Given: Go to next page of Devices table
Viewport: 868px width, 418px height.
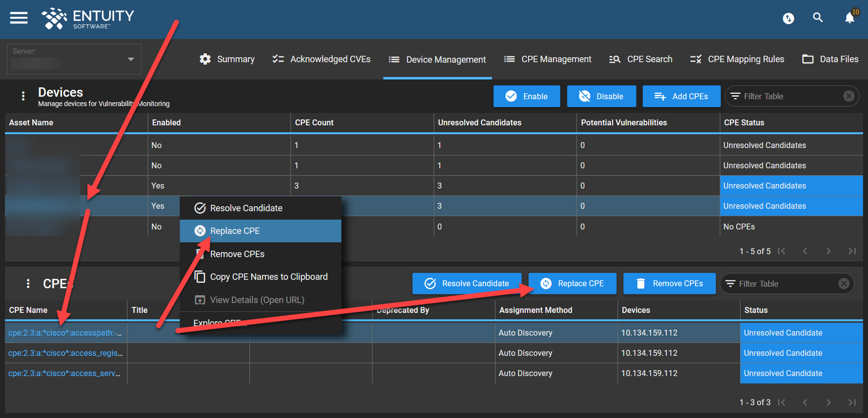Looking at the screenshot, I should (x=828, y=251).
